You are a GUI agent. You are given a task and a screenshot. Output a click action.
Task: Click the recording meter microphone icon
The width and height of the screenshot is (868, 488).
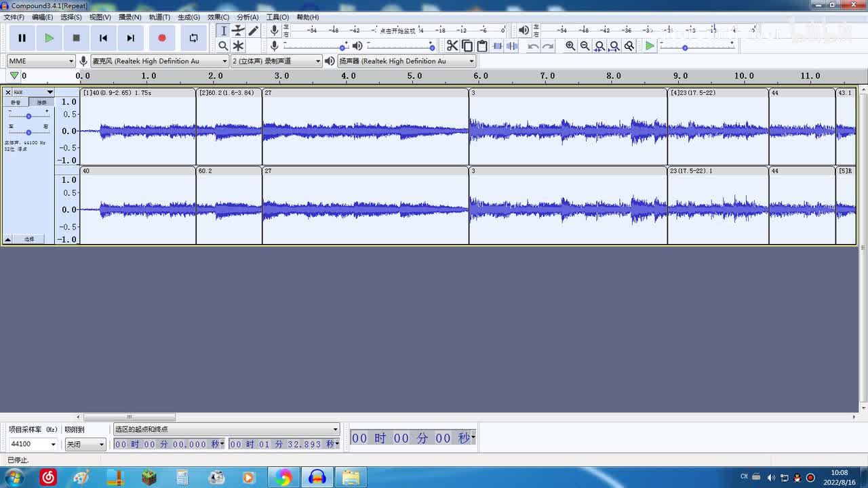pyautogui.click(x=274, y=30)
